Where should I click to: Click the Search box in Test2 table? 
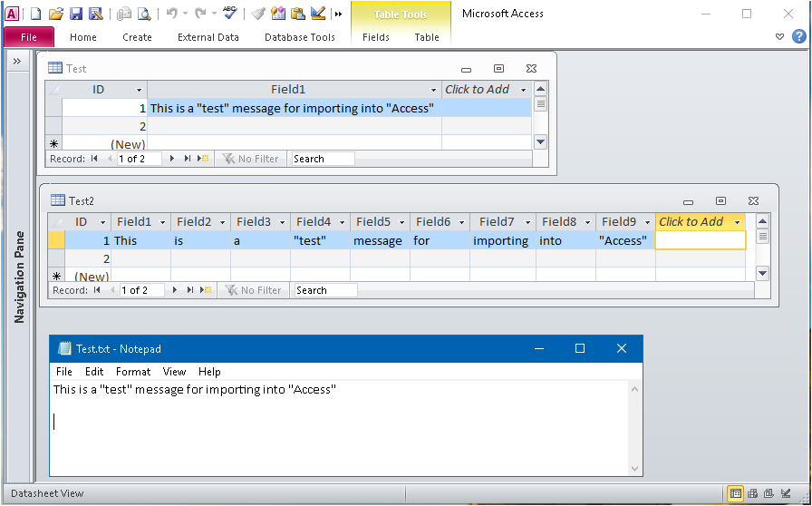click(x=325, y=290)
